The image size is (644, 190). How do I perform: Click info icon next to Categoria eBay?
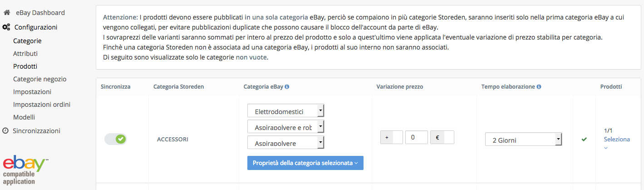point(287,87)
